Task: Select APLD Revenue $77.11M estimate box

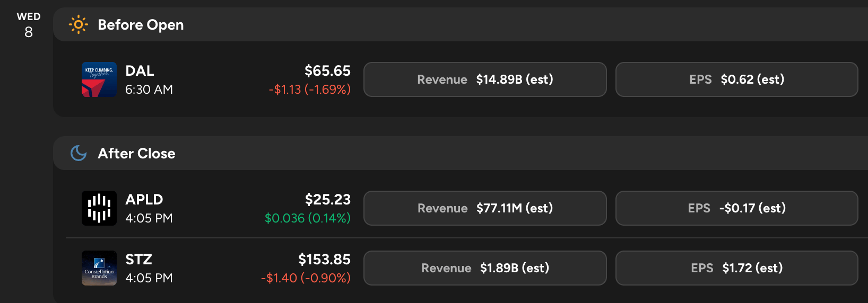Action: [x=485, y=208]
